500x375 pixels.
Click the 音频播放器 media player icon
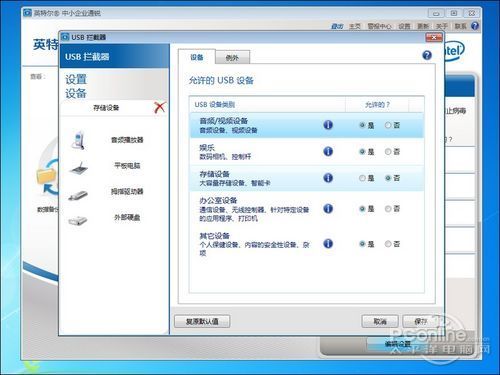click(79, 140)
